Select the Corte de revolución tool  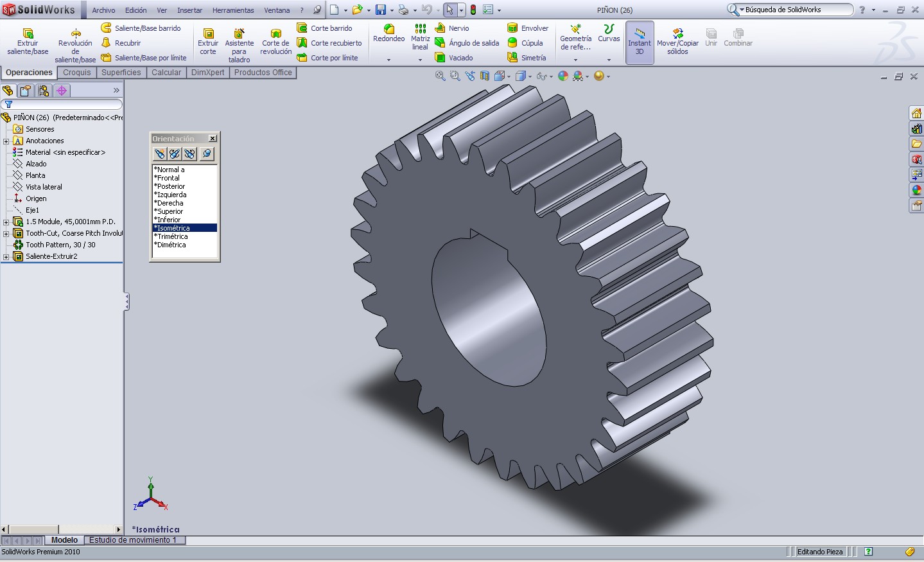coord(275,41)
